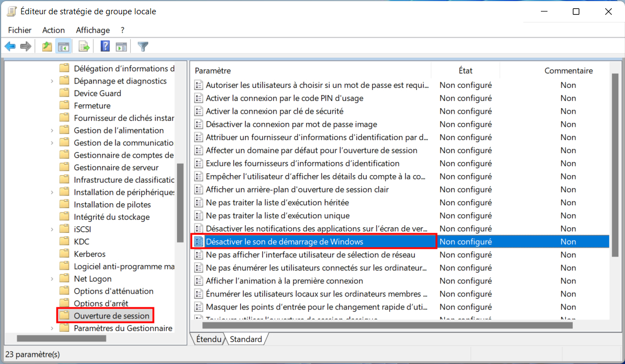Toggle the action pane toolbar icon

click(121, 47)
